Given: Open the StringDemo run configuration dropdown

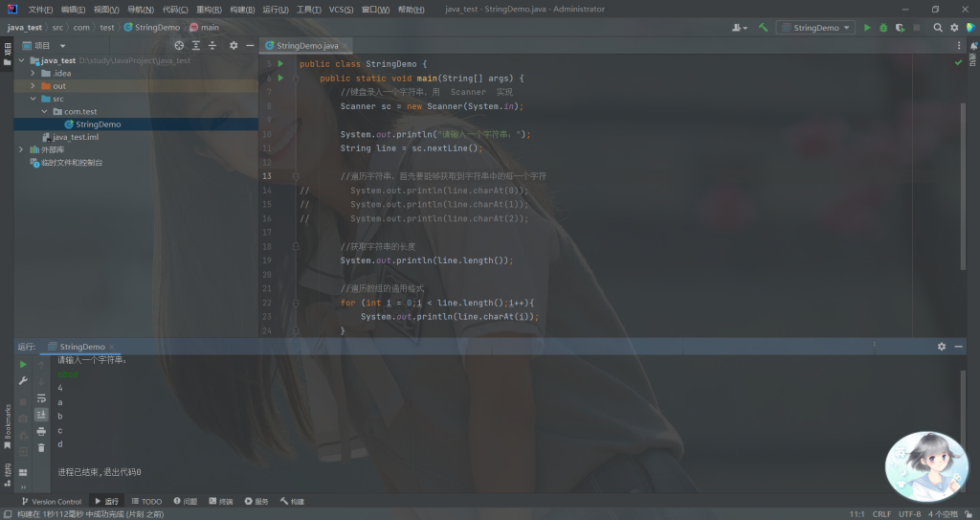Looking at the screenshot, I should [x=815, y=28].
